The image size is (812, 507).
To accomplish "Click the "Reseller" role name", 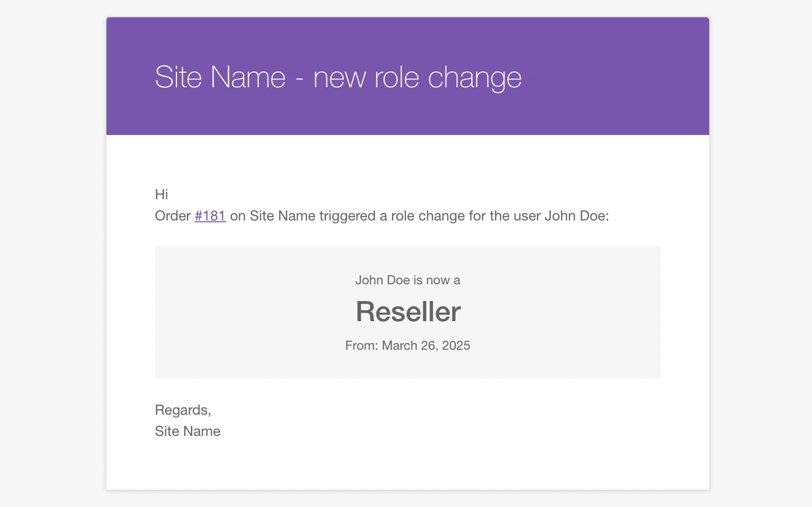I will pyautogui.click(x=408, y=312).
